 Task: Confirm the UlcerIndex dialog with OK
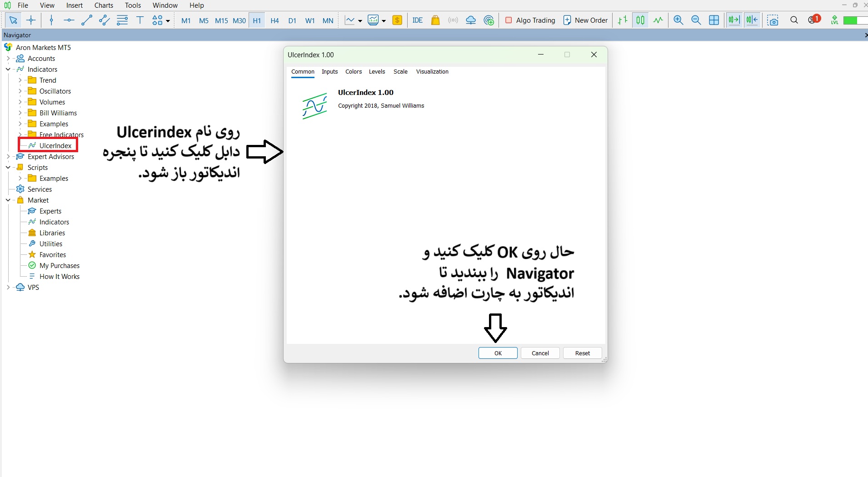tap(498, 353)
